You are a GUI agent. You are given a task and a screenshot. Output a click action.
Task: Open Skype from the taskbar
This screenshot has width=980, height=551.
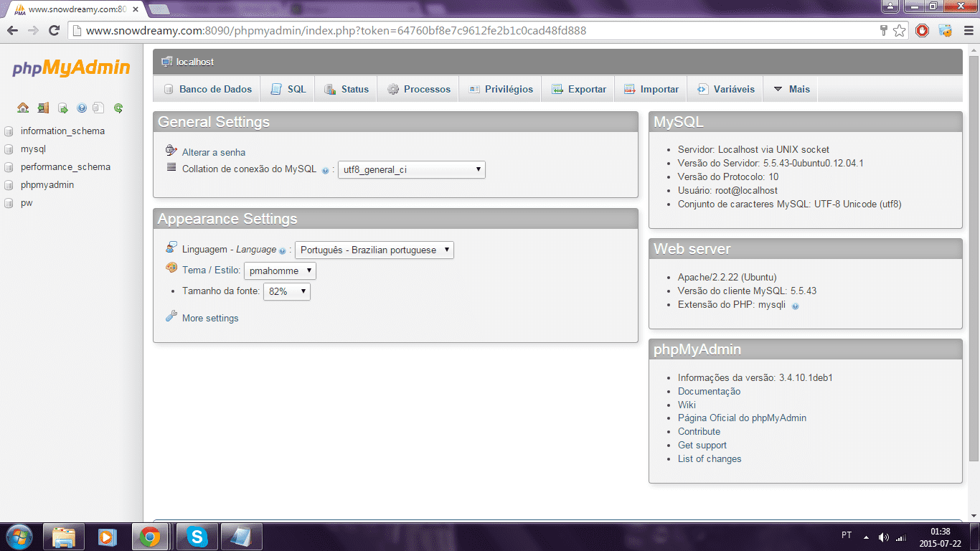click(197, 536)
